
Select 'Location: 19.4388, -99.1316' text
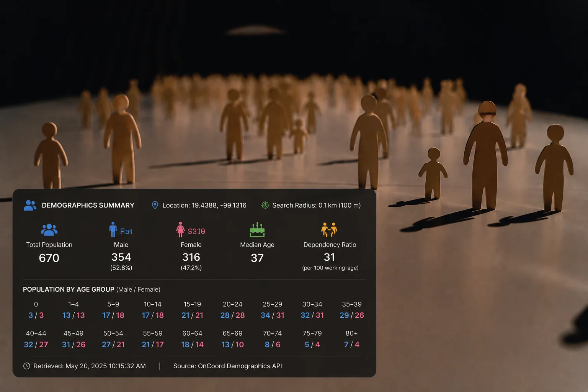pos(204,206)
